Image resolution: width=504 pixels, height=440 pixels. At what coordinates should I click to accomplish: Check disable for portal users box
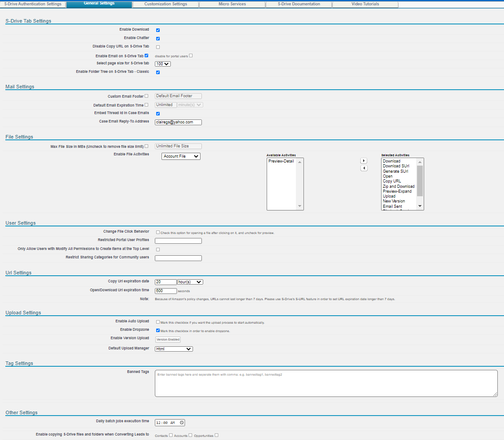(191, 55)
